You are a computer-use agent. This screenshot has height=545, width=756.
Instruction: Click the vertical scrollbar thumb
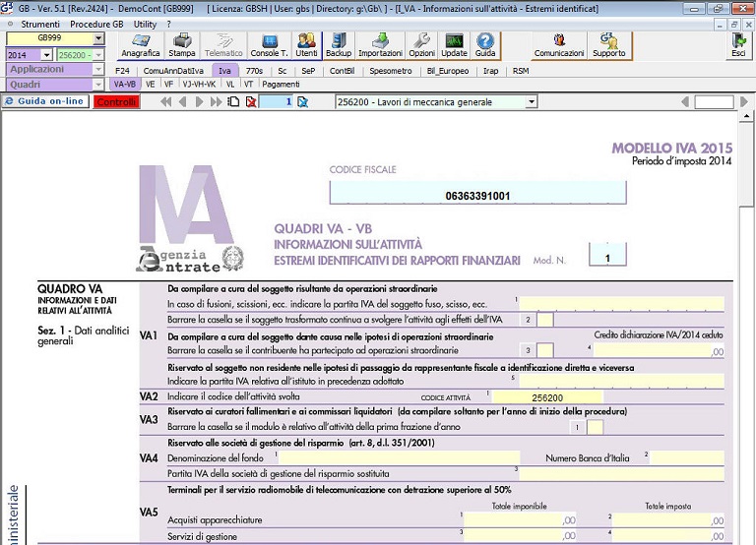746,164
